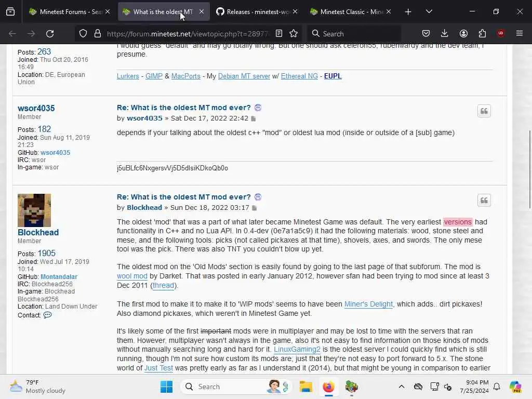The height and width of the screenshot is (399, 532).
Task: Open File Explorer from taskbar
Action: [305, 387]
